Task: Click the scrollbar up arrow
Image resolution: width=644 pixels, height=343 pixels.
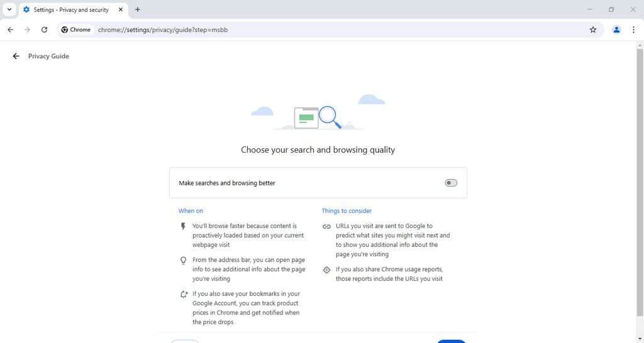Action: (640, 45)
